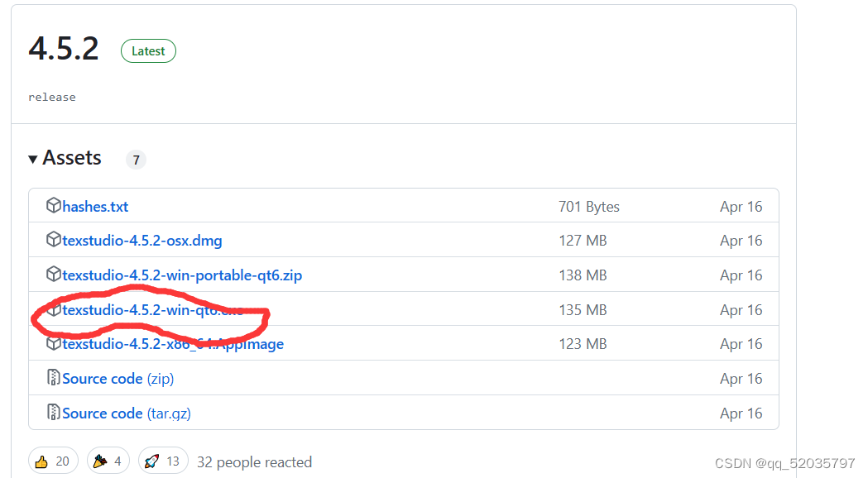Click the Apr 16 date of win-portable-qt6.zip
The width and height of the screenshot is (868, 478).
(x=741, y=275)
